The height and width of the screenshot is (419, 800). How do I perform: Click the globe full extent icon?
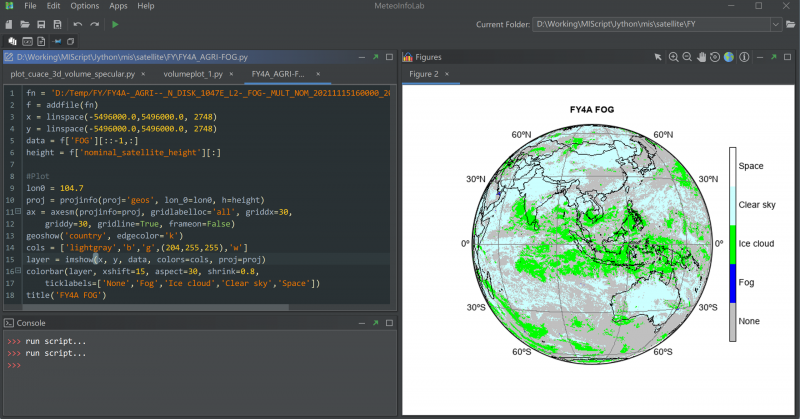729,57
